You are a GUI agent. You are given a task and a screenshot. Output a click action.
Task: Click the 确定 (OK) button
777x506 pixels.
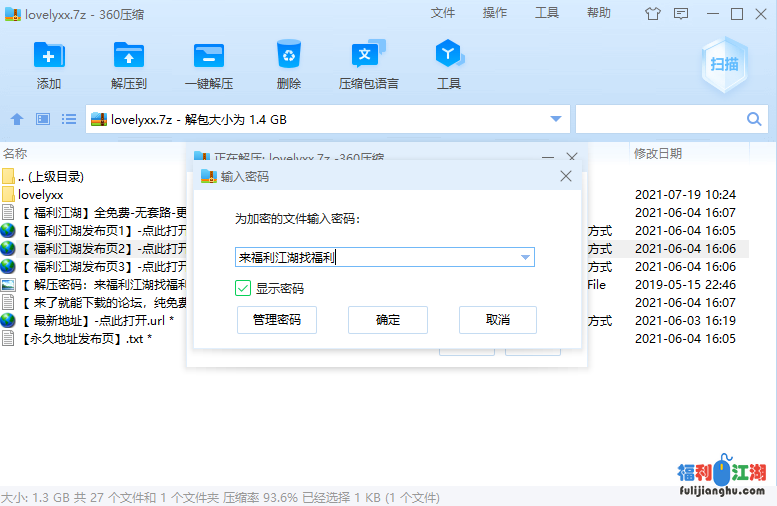(x=388, y=320)
